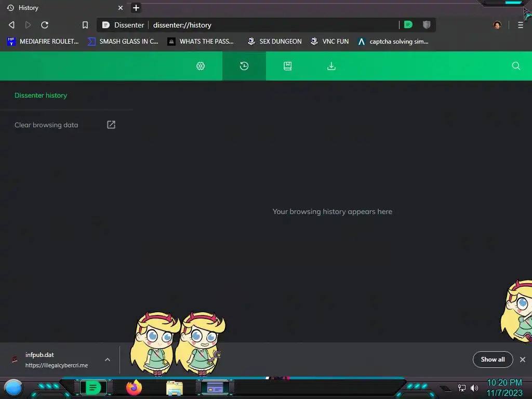Close the downloads bar
Image resolution: width=532 pixels, height=399 pixels.
pos(523,360)
